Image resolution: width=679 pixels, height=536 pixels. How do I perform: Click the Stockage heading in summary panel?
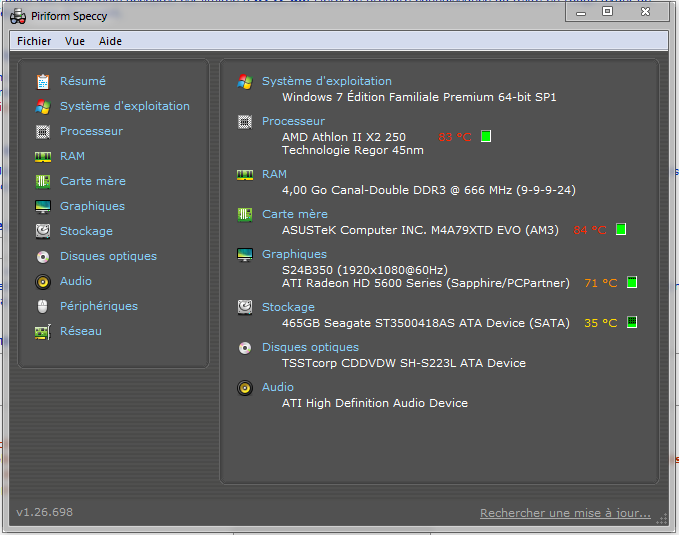(288, 307)
